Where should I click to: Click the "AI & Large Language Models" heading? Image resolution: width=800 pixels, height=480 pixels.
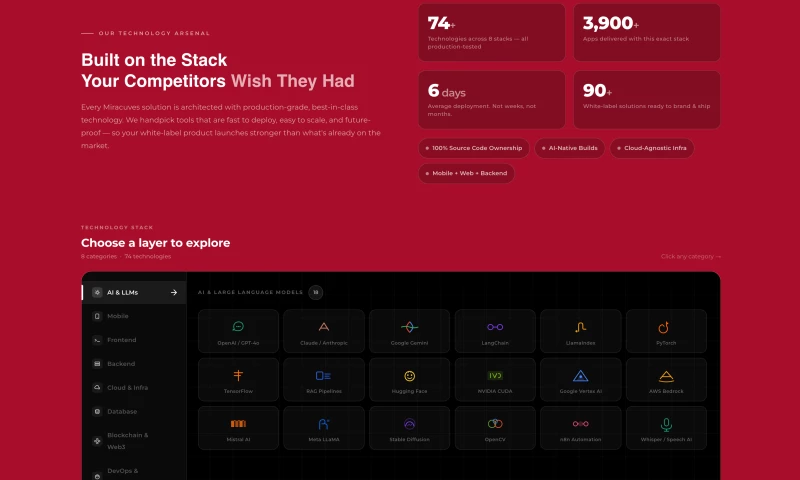251,292
